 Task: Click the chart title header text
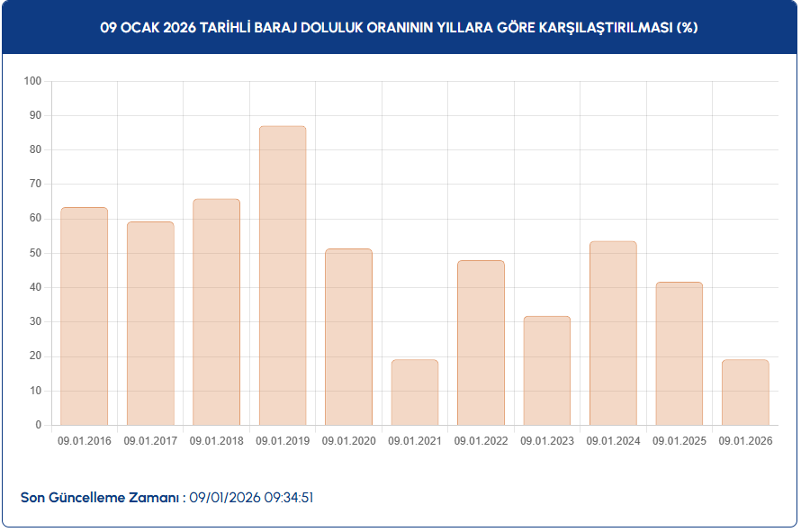[x=400, y=28]
